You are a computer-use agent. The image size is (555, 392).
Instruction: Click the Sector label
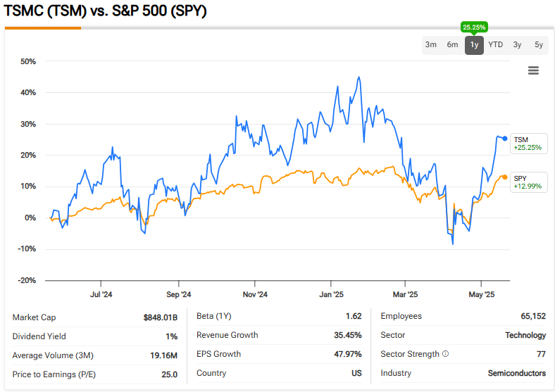[392, 335]
